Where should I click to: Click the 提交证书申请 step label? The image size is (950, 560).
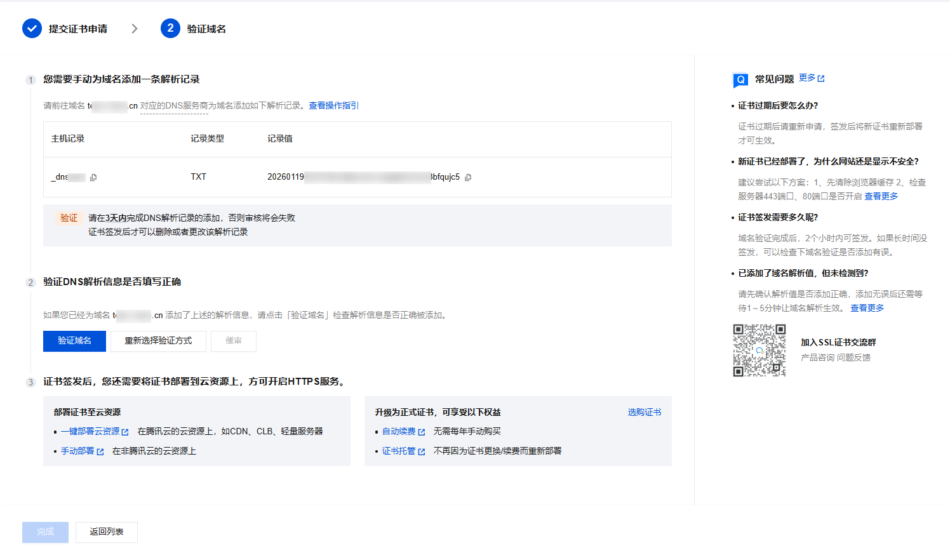pyautogui.click(x=78, y=29)
